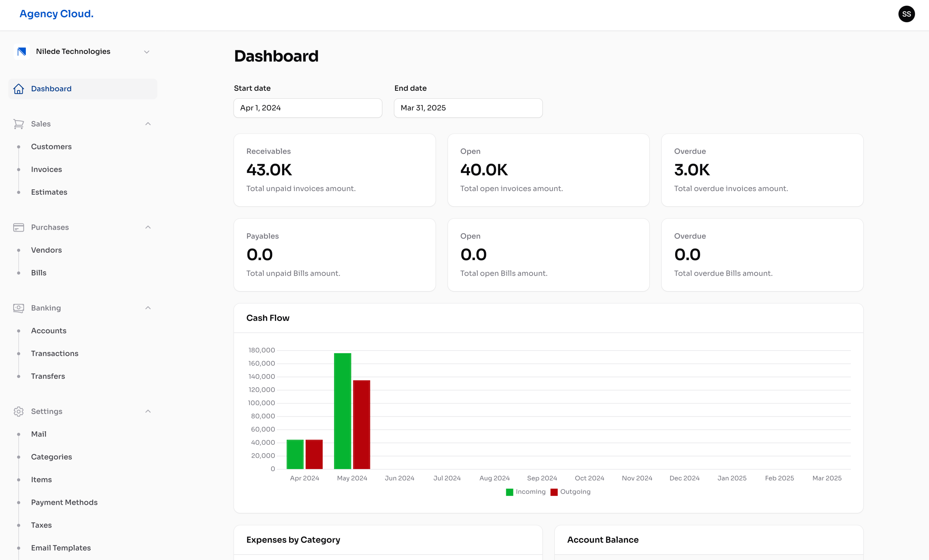Screen dimensions: 929x560
Task: Click the Open invoices 40.0K card
Action: pos(548,170)
